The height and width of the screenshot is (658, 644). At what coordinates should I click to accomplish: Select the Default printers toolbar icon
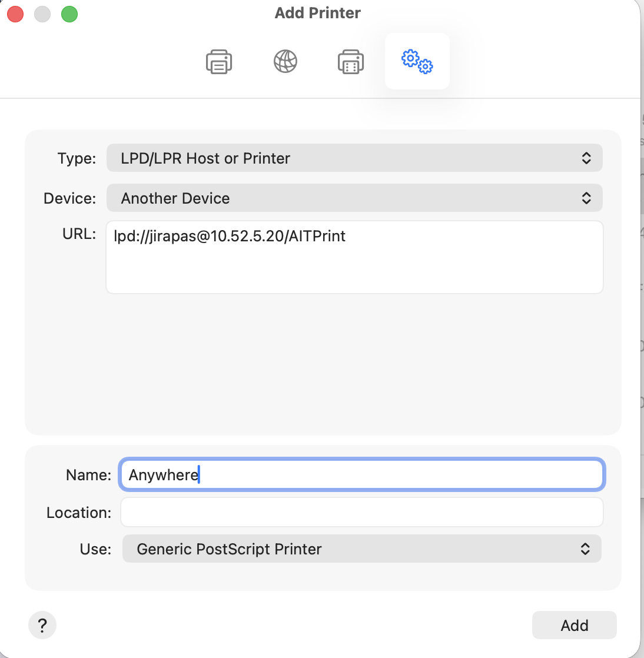(x=219, y=61)
